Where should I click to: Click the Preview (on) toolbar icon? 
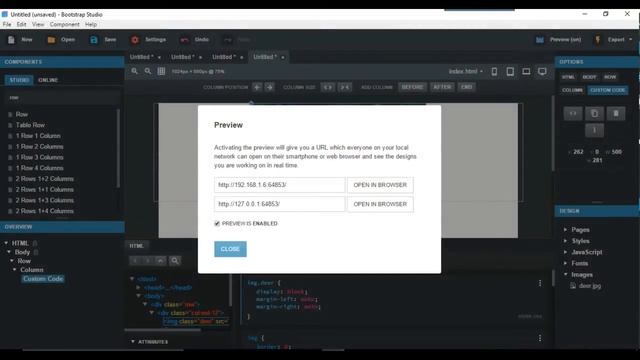coord(540,40)
